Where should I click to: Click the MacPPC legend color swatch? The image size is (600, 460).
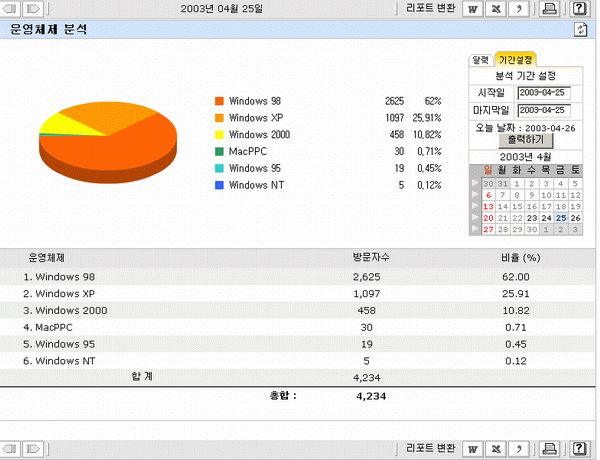pyautogui.click(x=219, y=152)
